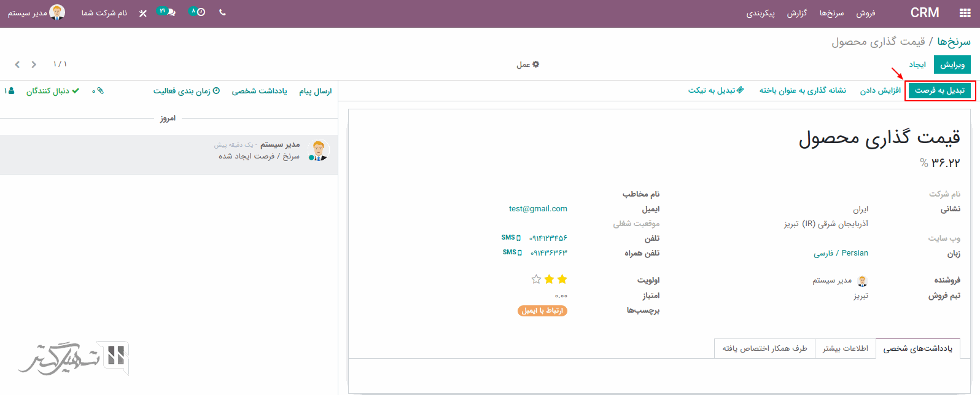Toggle the filled star beside the empty star
980x395 pixels.
click(x=549, y=280)
